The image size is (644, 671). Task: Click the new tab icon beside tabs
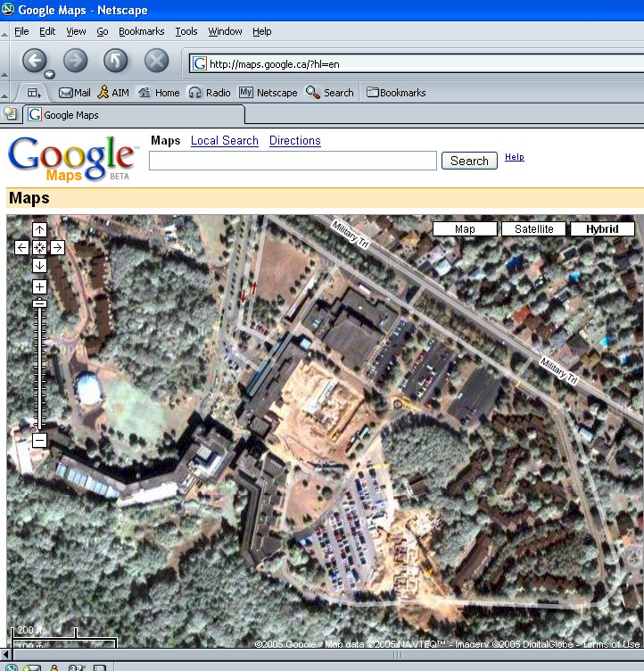click(x=10, y=113)
